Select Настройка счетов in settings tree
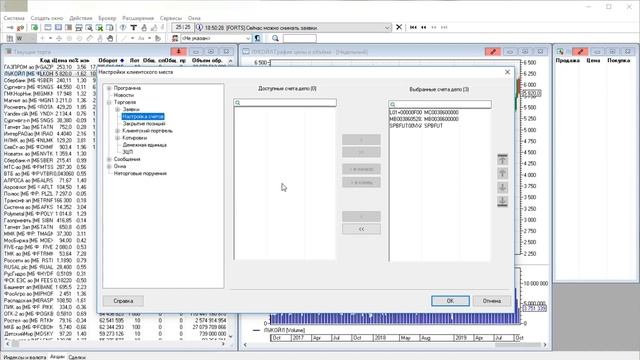The width and height of the screenshot is (640, 360). [143, 117]
